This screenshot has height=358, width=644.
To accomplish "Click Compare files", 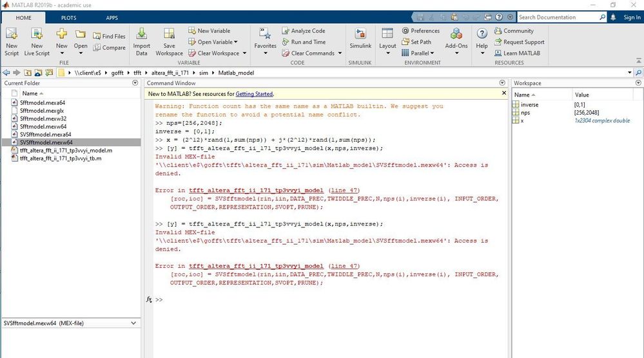I will click(x=109, y=48).
